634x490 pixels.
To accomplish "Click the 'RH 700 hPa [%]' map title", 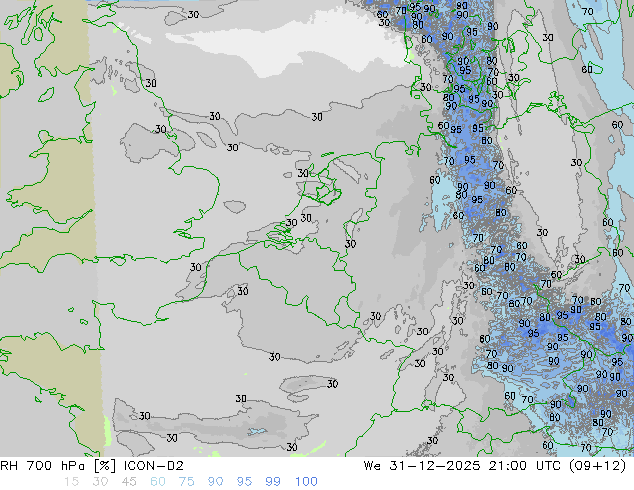I will tap(59, 466).
